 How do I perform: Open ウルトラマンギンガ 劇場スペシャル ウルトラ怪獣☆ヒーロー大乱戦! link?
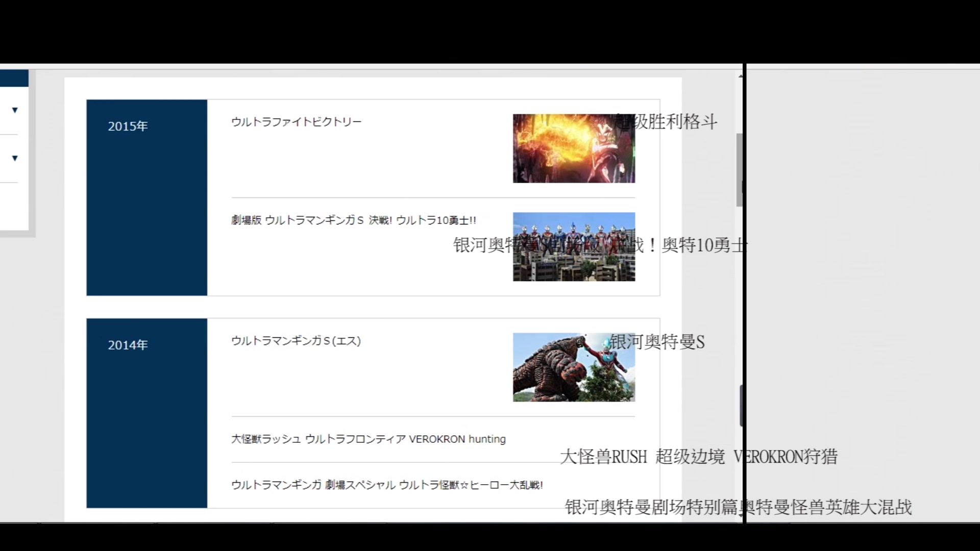[387, 485]
